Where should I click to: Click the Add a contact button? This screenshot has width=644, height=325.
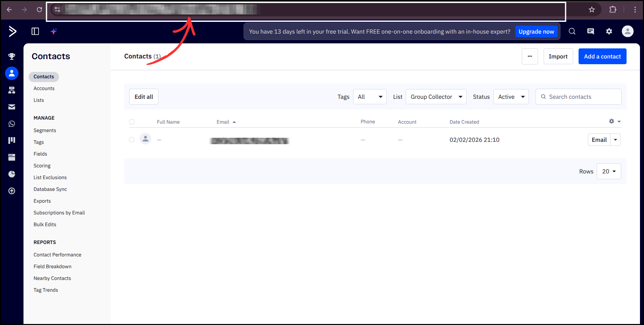tap(602, 56)
